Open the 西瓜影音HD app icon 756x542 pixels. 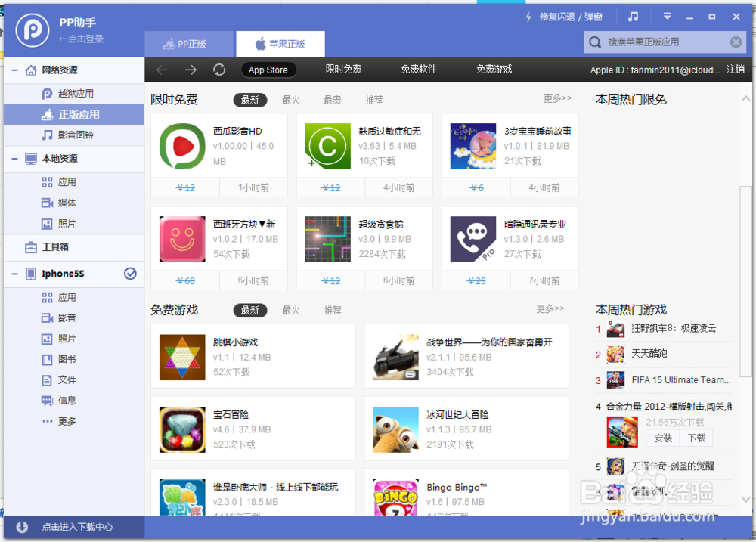pyautogui.click(x=182, y=146)
